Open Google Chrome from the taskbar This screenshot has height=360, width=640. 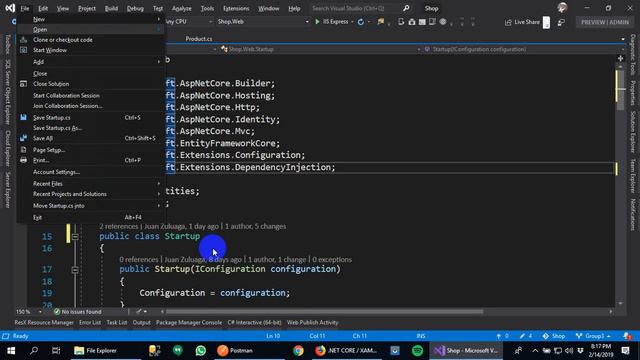(x=298, y=351)
